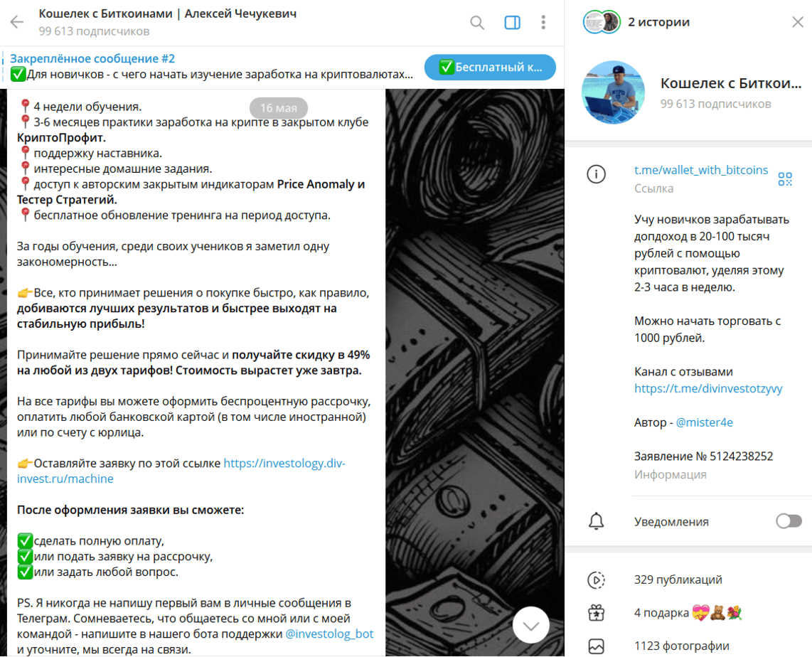View the 4 подарка gifts section

pyautogui.click(x=688, y=613)
